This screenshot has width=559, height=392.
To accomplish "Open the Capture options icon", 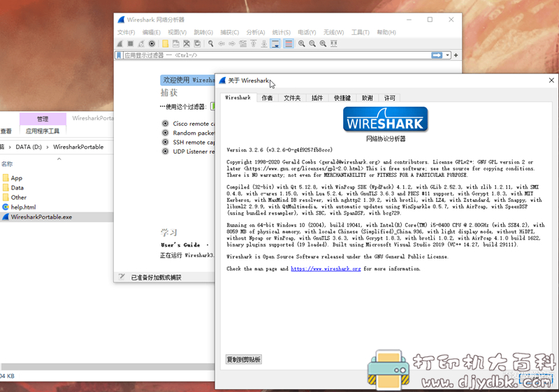I will click(x=152, y=43).
